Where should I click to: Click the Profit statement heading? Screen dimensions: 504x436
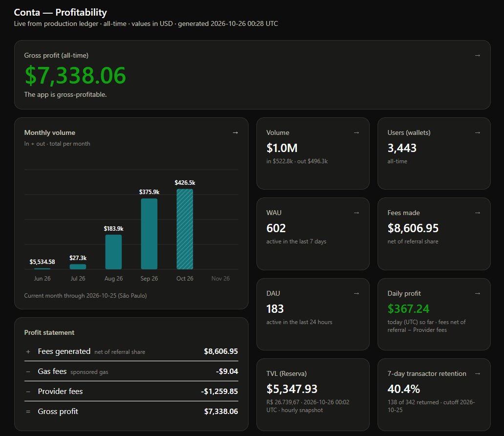(49, 332)
